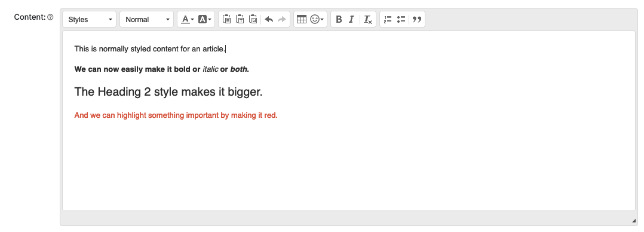Click Paste from Word icon
The image size is (644, 232).
click(x=253, y=19)
